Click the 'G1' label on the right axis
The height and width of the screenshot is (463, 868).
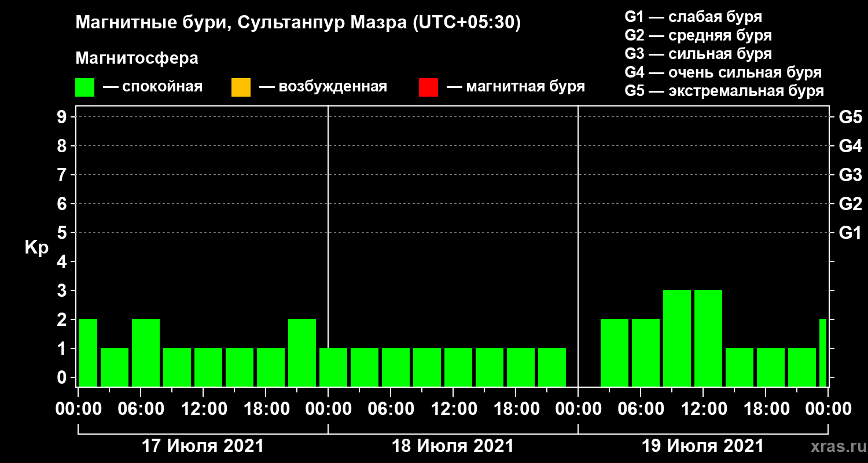851,233
